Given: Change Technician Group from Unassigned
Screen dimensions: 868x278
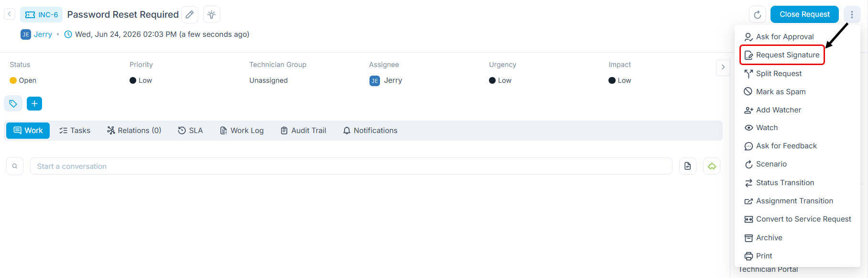Looking at the screenshot, I should 268,80.
